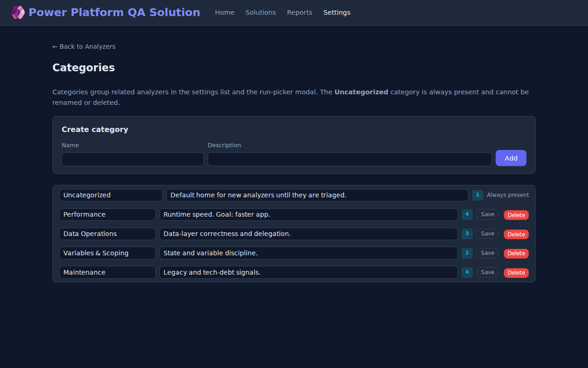Edit the Uncategorized description text
The width and height of the screenshot is (588, 368).
tap(317, 195)
